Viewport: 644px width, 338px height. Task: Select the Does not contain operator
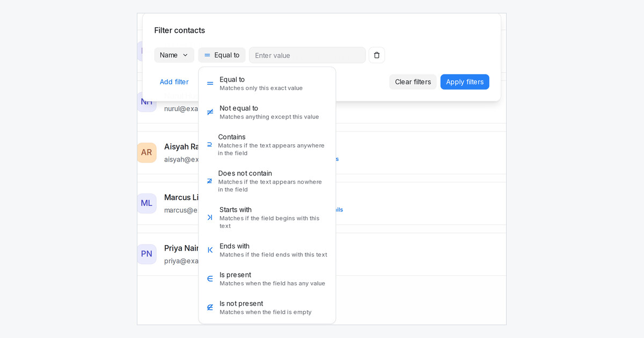coord(267,181)
